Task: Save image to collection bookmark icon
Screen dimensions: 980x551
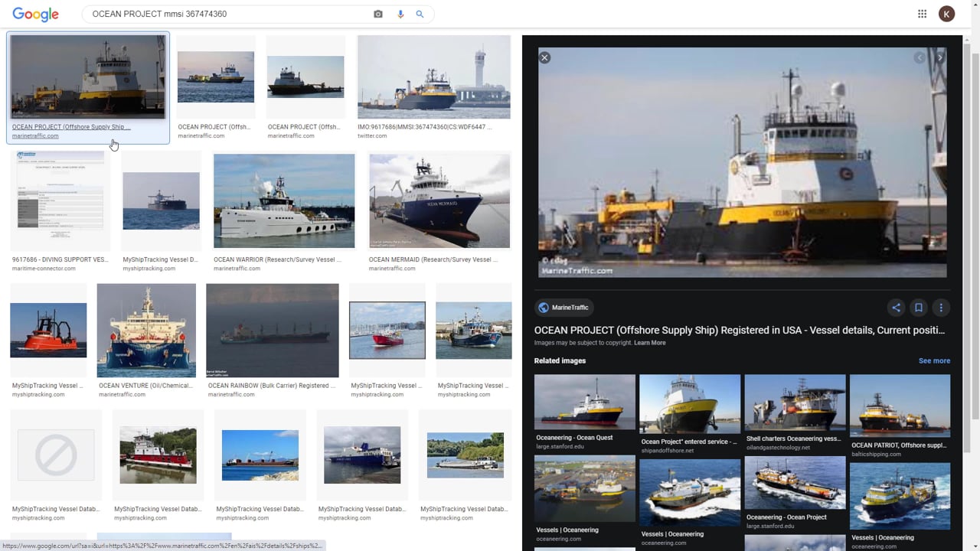Action: [919, 308]
